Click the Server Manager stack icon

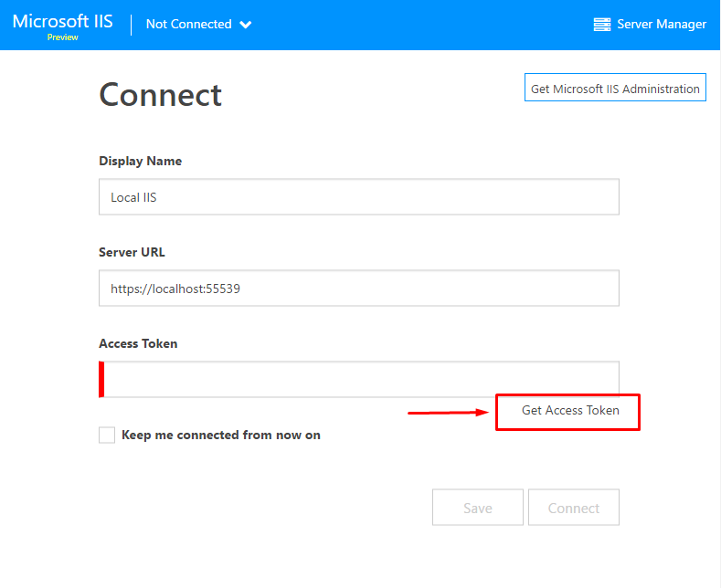pyautogui.click(x=601, y=25)
